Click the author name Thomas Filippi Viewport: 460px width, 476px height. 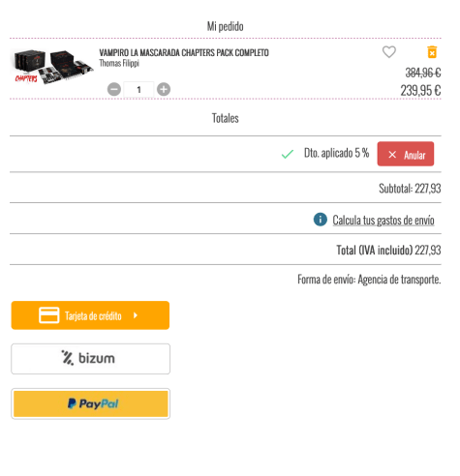tap(119, 63)
